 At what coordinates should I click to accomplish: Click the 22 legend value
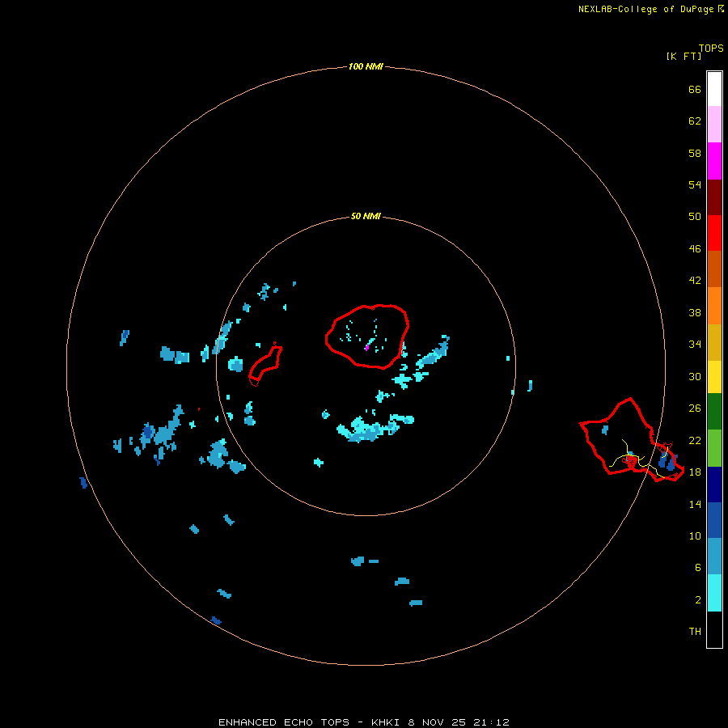tap(695, 440)
